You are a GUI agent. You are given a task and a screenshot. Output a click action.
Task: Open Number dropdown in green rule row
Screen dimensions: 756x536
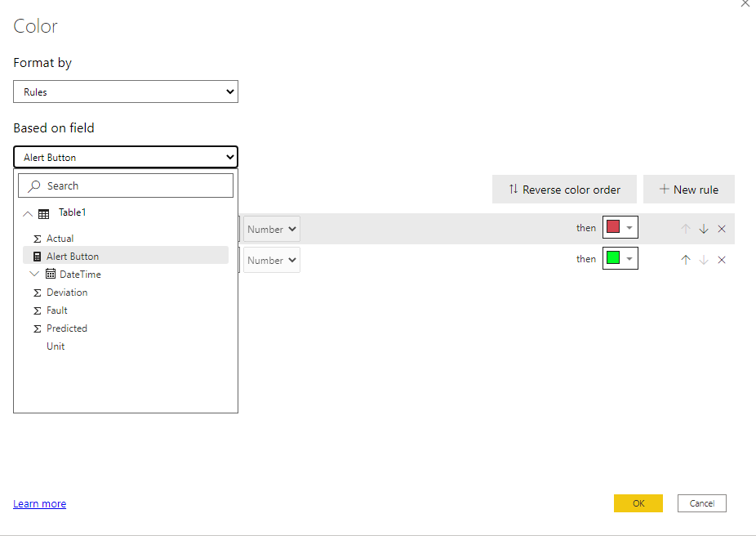coord(271,260)
